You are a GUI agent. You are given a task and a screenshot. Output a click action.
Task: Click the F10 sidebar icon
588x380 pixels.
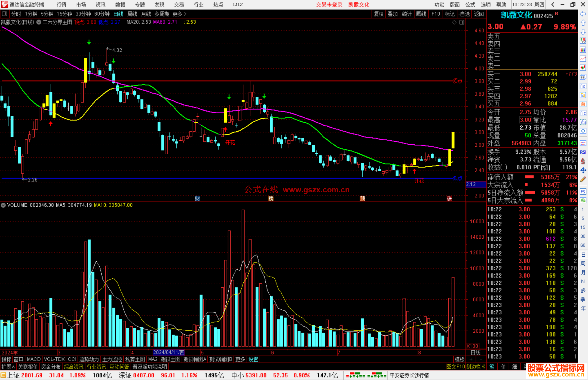pyautogui.click(x=583, y=86)
